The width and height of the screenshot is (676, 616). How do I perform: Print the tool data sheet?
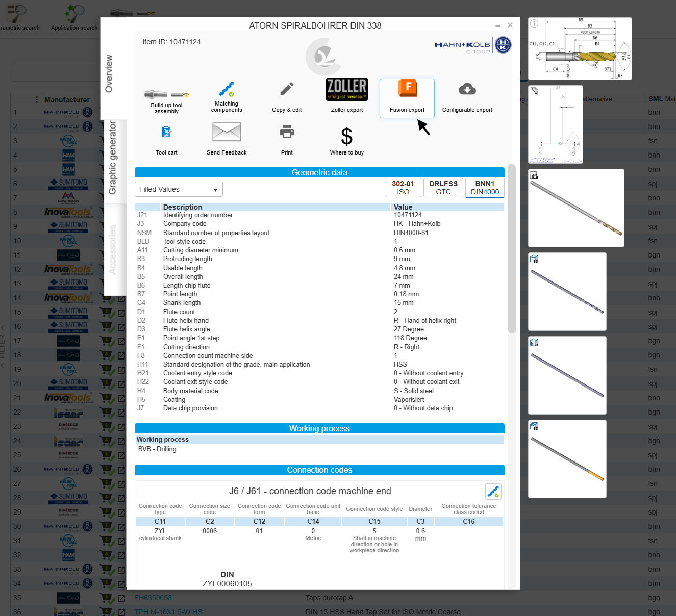(287, 139)
